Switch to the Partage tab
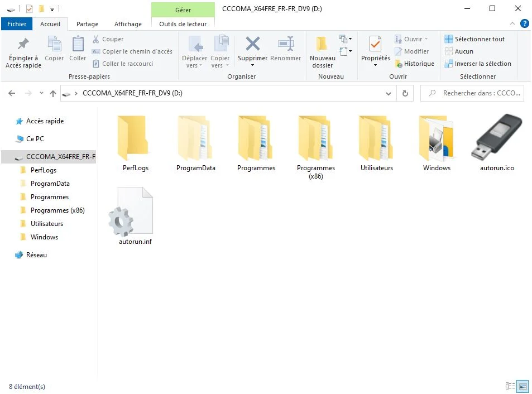The width and height of the screenshot is (532, 394). pyautogui.click(x=87, y=24)
